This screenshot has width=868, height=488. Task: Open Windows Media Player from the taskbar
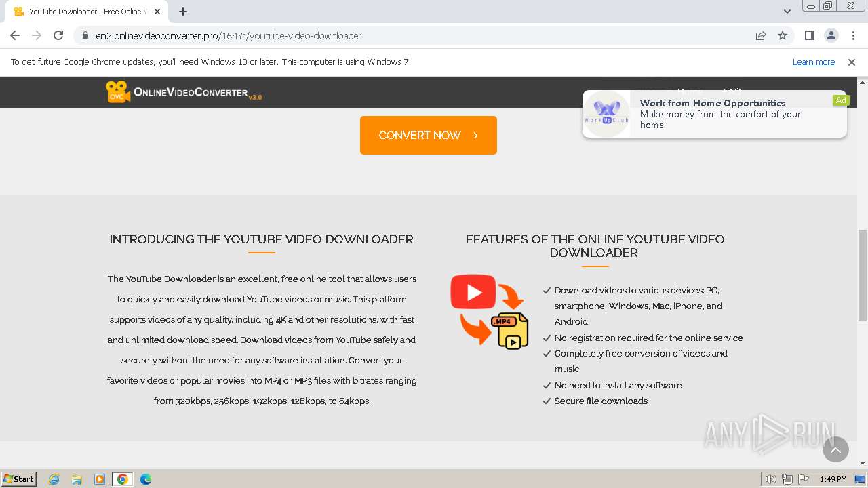(100, 479)
